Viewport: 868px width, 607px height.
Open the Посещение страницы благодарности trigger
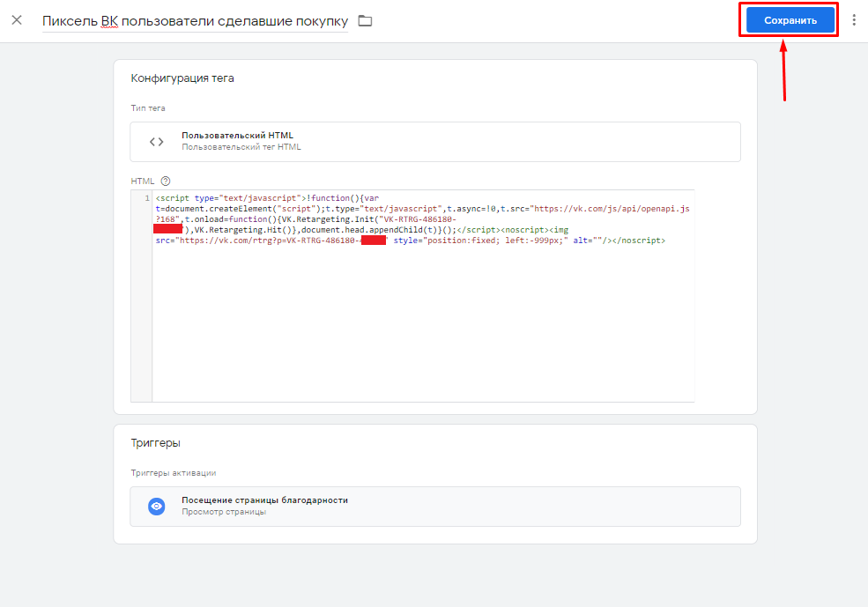(x=264, y=500)
